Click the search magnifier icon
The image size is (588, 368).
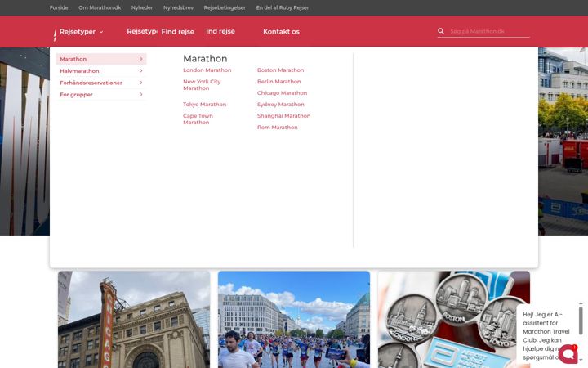pyautogui.click(x=441, y=31)
